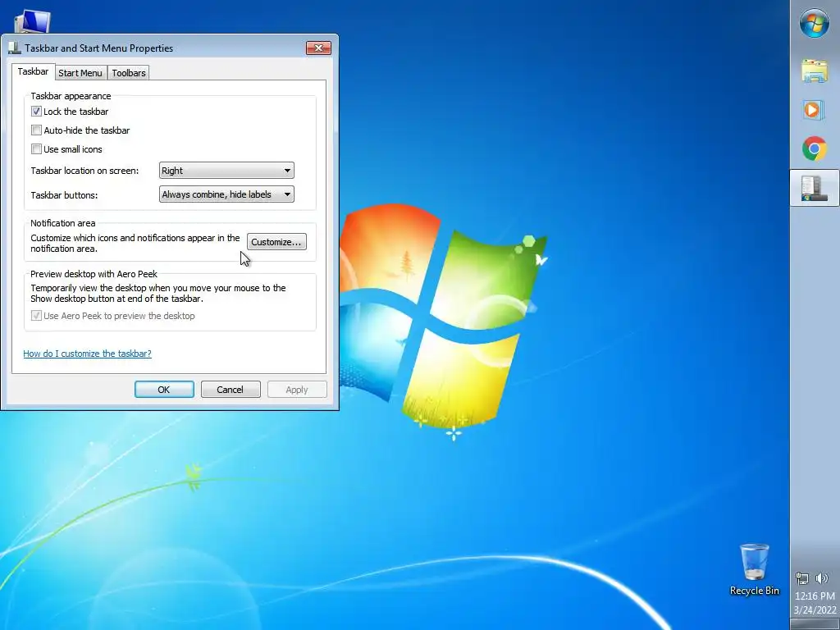Click the Show desktop button below the clock
This screenshot has width=840, height=630.
[815, 624]
